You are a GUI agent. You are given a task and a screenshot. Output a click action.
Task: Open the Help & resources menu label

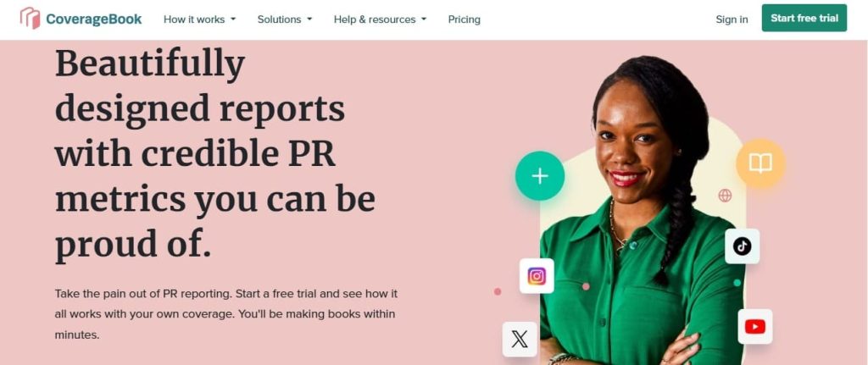pyautogui.click(x=375, y=19)
